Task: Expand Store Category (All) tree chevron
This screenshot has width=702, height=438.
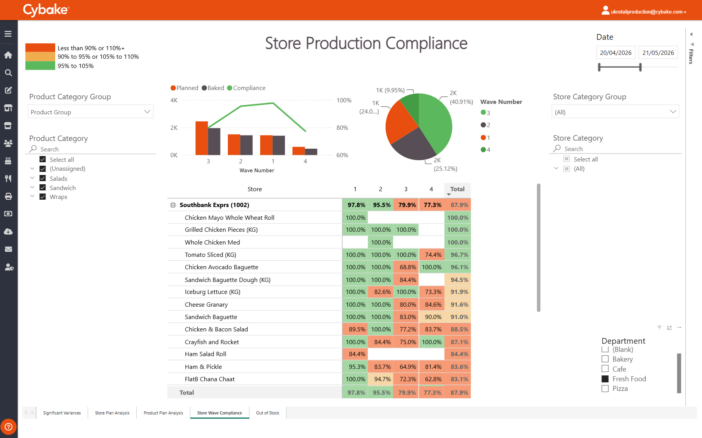Action: pos(556,169)
